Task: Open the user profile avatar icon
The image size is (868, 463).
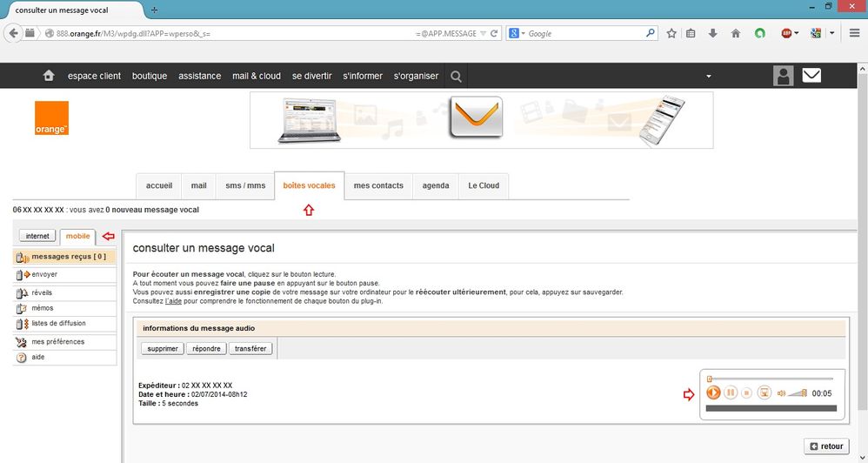Action: click(x=783, y=76)
